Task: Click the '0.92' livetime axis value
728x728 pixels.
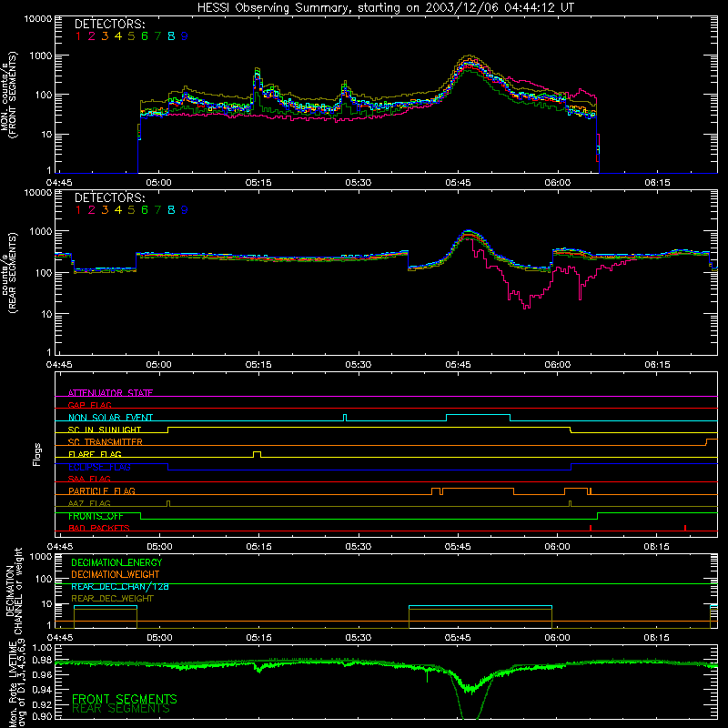Action: [42, 703]
